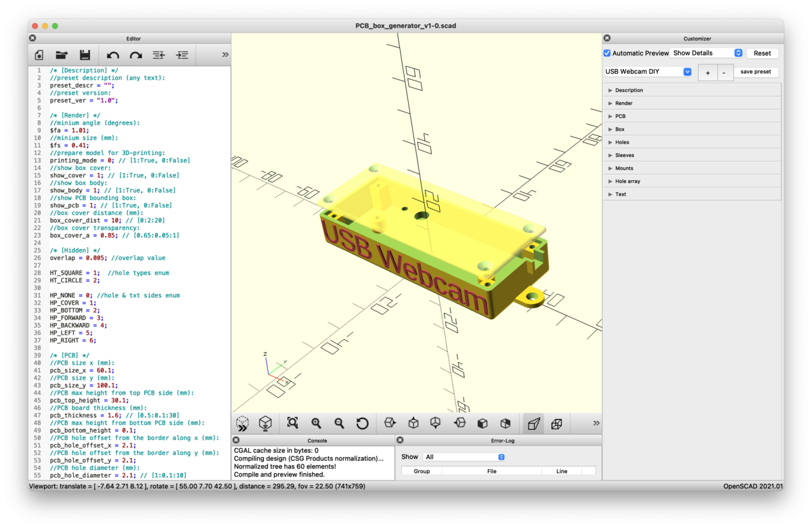This screenshot has height=528, width=812.
Task: Save the file using the floppy icon
Action: pos(85,55)
